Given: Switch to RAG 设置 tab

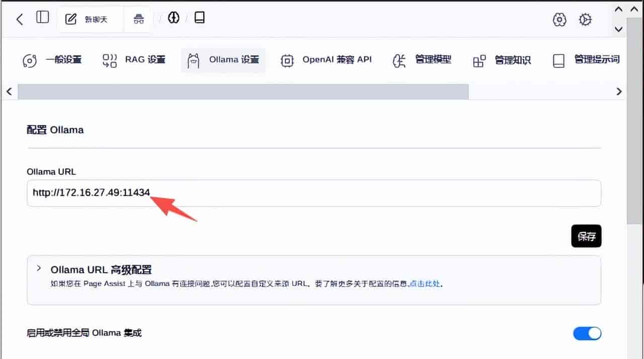Looking at the screenshot, I should (134, 60).
